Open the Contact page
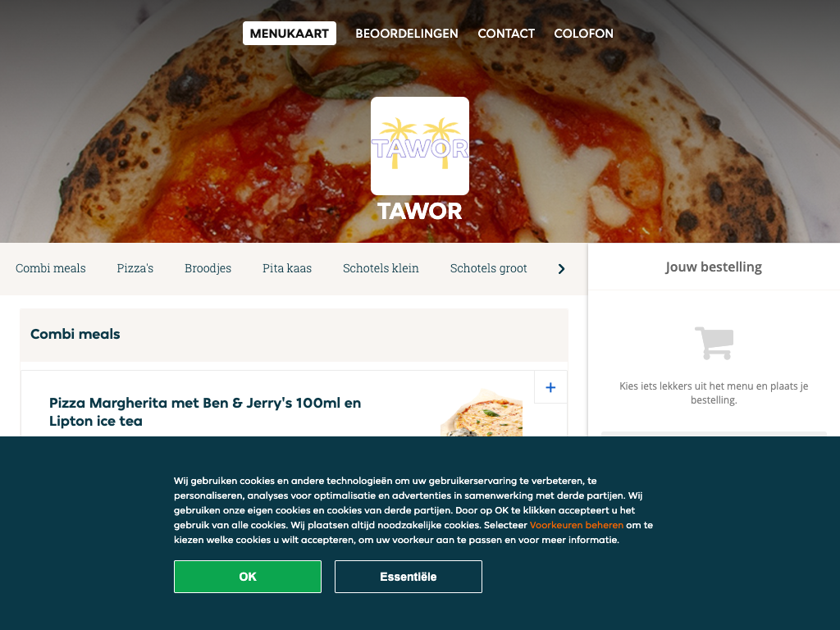Image resolution: width=840 pixels, height=630 pixels. (x=506, y=33)
